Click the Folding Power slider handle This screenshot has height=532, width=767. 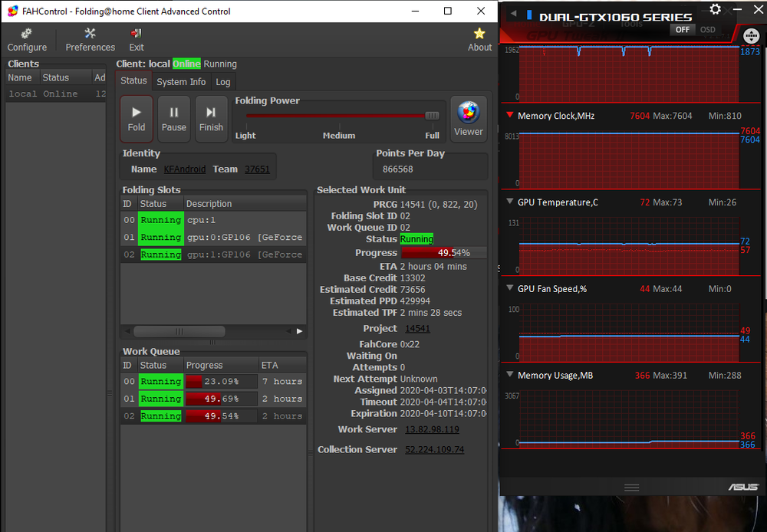tap(432, 116)
